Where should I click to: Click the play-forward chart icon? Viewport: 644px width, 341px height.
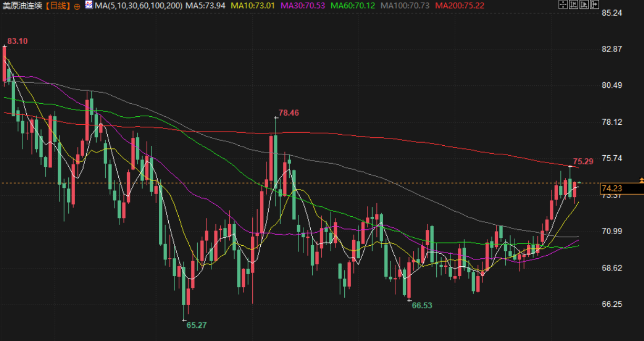pyautogui.click(x=584, y=4)
